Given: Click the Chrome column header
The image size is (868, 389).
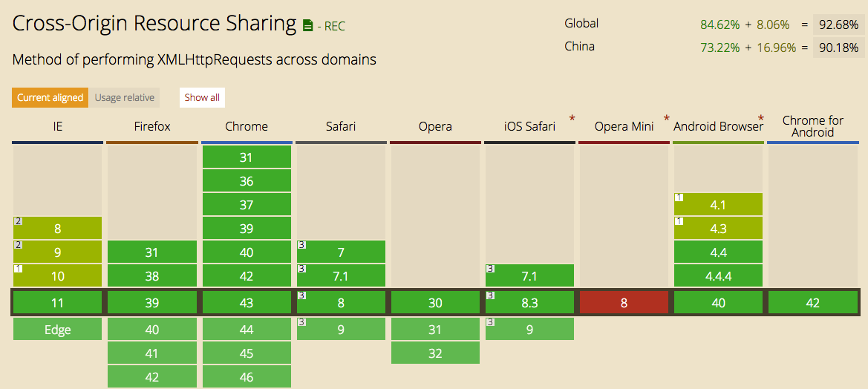Looking at the screenshot, I should click(247, 126).
